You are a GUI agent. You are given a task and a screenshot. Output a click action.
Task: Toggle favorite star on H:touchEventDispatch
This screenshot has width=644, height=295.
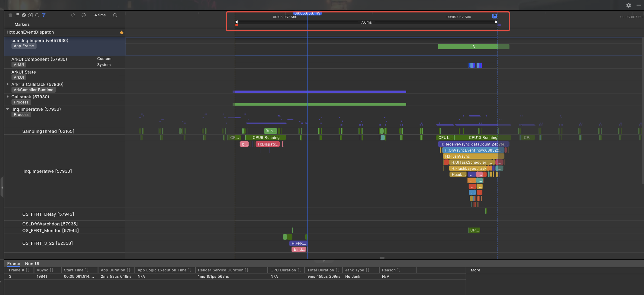tap(122, 32)
